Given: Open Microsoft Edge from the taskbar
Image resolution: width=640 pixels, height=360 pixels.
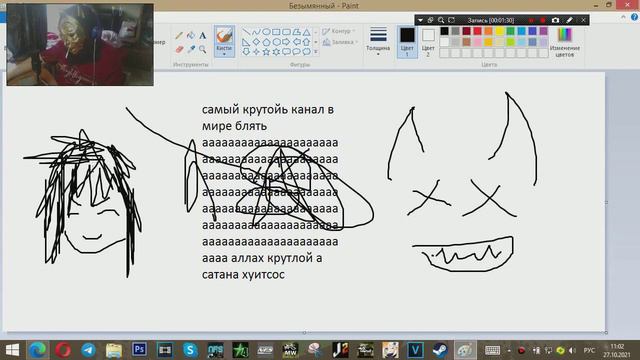Looking at the screenshot, I should click(38, 350).
